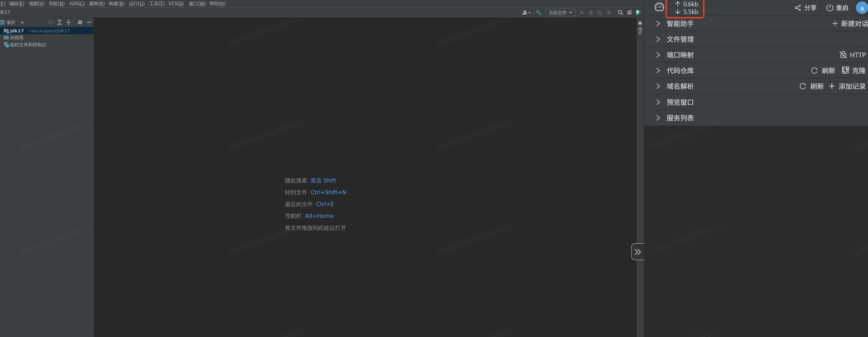Click the notifications bell icon

point(640,23)
